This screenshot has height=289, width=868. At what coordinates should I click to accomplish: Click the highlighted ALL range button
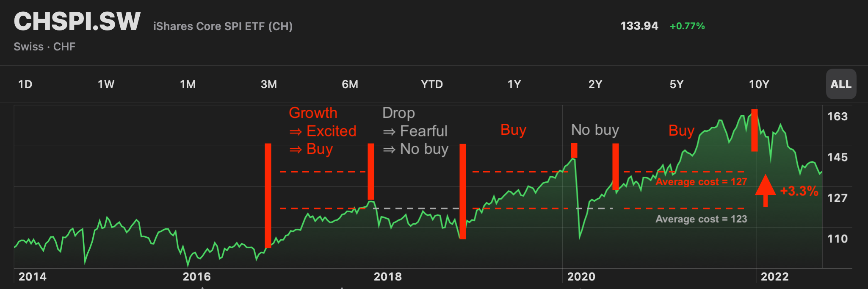(x=841, y=84)
